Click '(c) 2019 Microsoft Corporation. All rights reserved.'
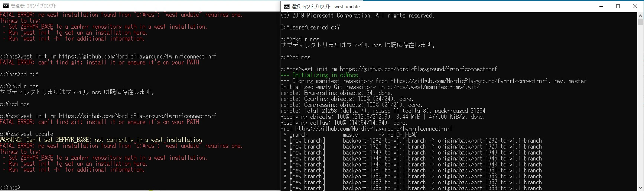The image size is (644, 191). tap(357, 15)
